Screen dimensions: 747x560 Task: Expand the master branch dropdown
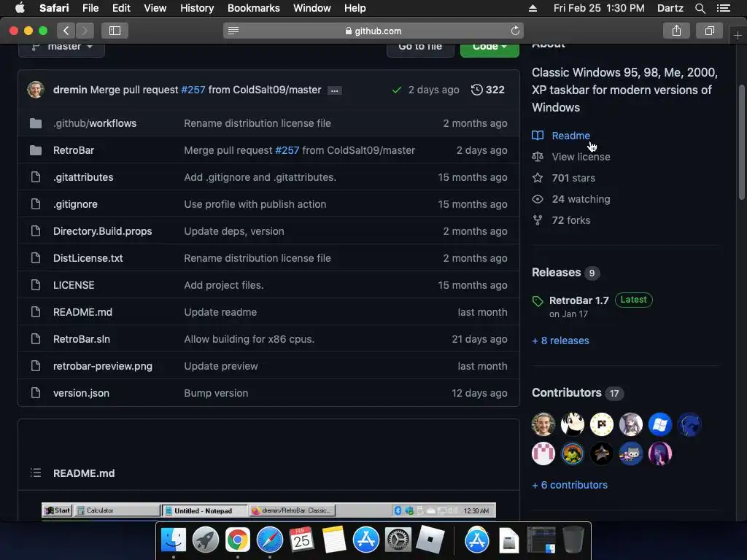coord(61,50)
